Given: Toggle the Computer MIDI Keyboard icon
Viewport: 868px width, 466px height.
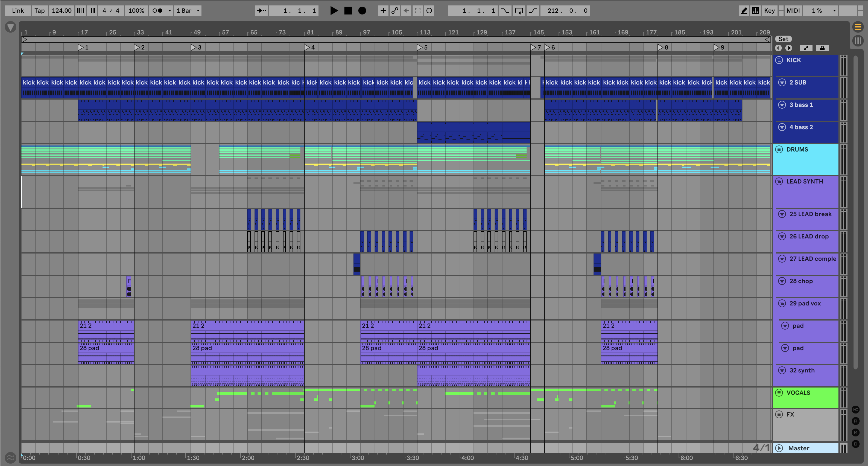Looking at the screenshot, I should point(756,11).
